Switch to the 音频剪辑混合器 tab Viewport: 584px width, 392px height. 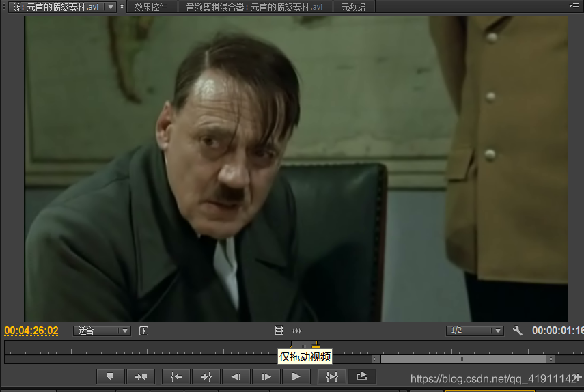[x=254, y=7]
